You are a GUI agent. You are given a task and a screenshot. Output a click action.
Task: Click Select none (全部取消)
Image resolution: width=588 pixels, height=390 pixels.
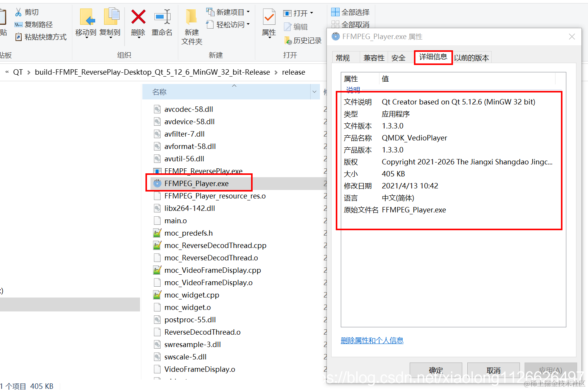pyautogui.click(x=350, y=25)
